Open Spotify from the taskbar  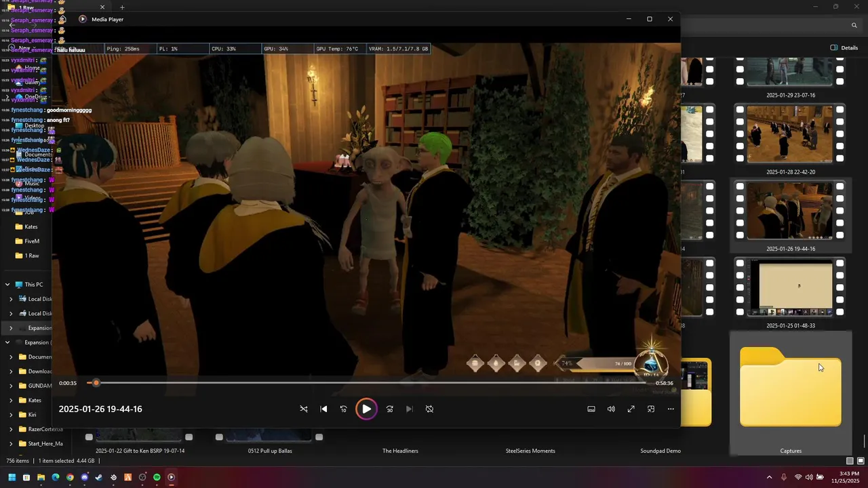pos(157,477)
